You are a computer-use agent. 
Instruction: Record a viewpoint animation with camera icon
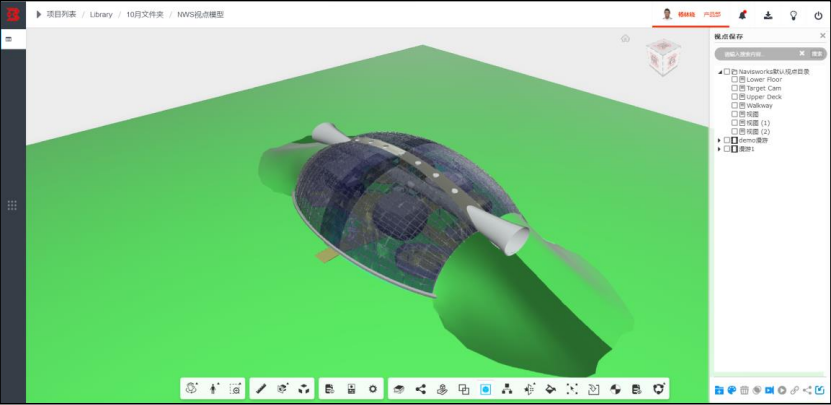(770, 390)
